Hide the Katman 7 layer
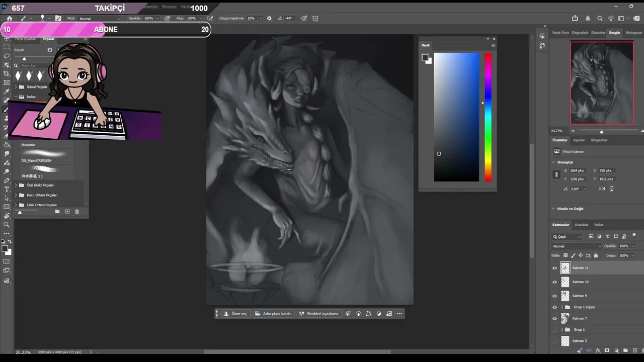 pos(554,319)
